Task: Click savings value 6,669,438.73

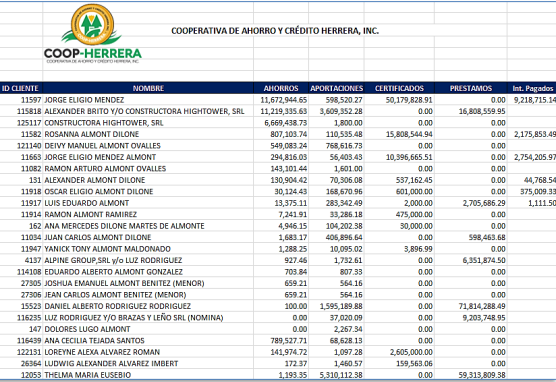Action: [x=286, y=123]
